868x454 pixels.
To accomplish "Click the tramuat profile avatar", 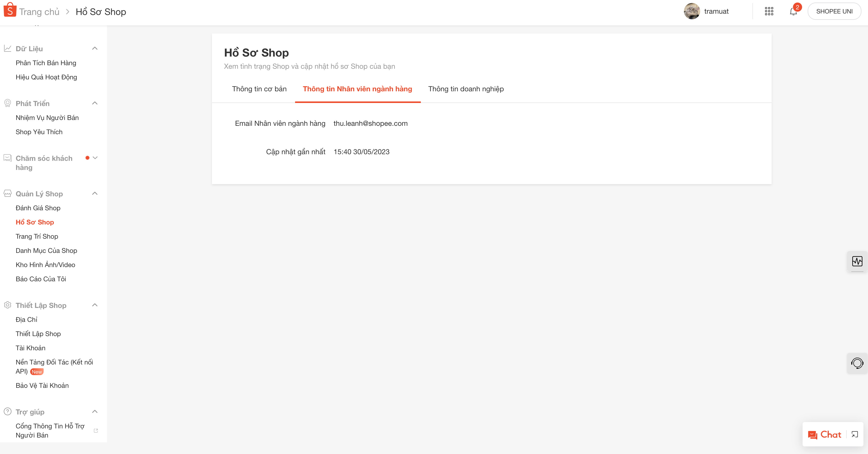I will pos(692,11).
